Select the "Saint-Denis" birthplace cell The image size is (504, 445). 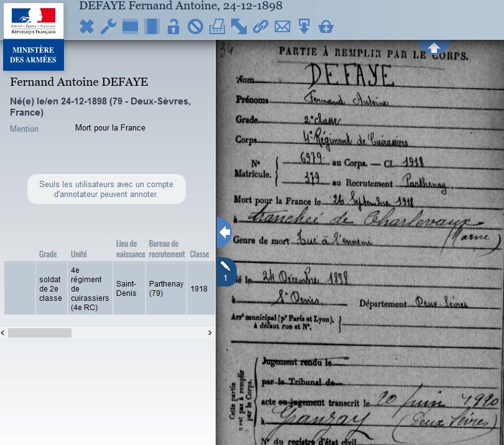point(129,288)
